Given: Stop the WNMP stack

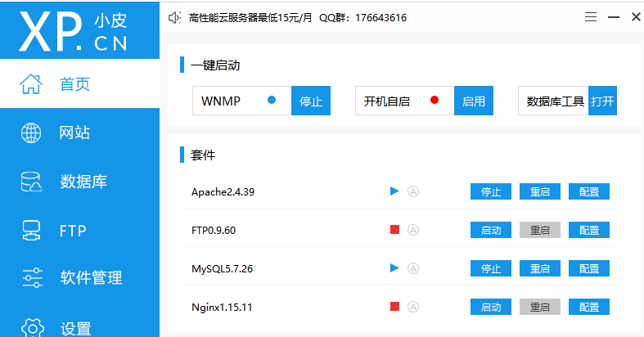Looking at the screenshot, I should tap(311, 101).
